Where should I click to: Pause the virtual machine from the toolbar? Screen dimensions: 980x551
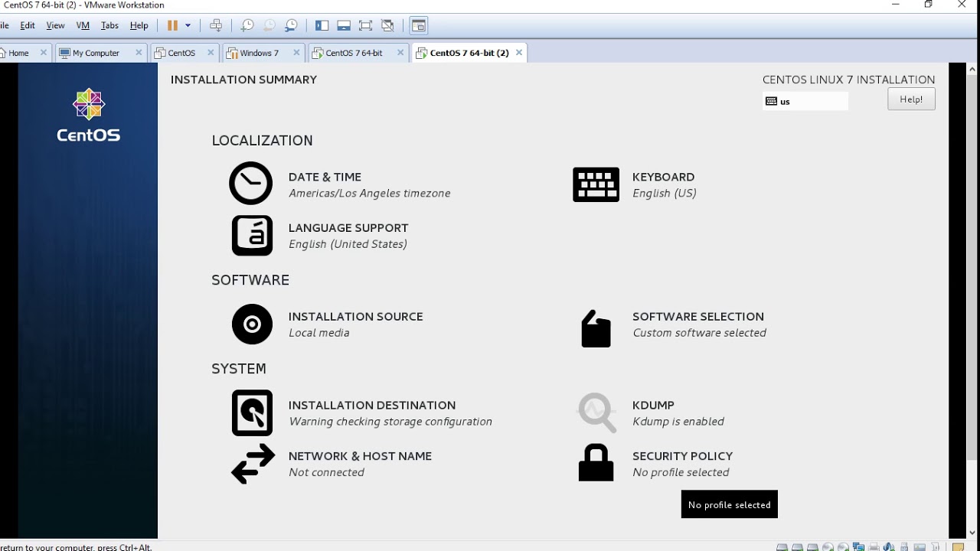click(x=172, y=25)
